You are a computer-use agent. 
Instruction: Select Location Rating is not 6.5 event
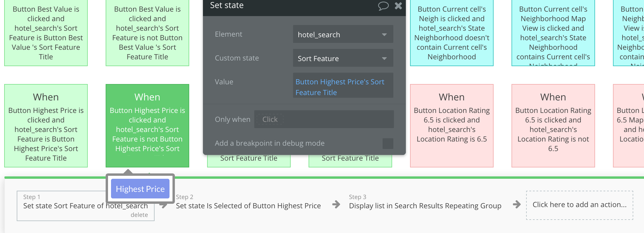coord(553,125)
